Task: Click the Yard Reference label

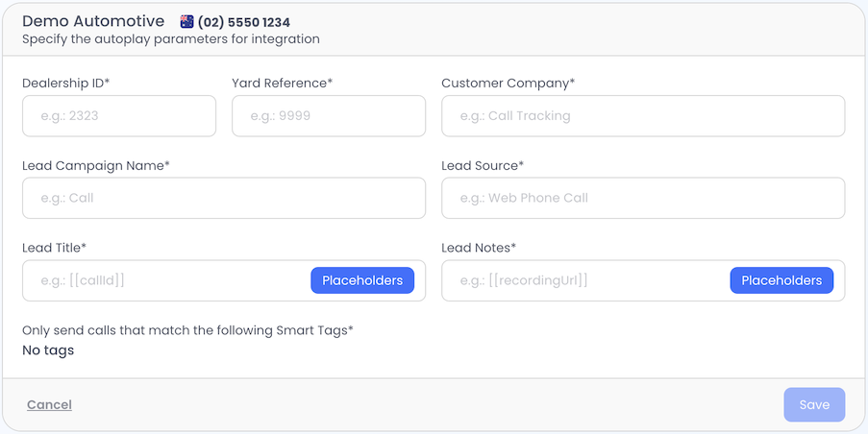Action: coord(283,83)
